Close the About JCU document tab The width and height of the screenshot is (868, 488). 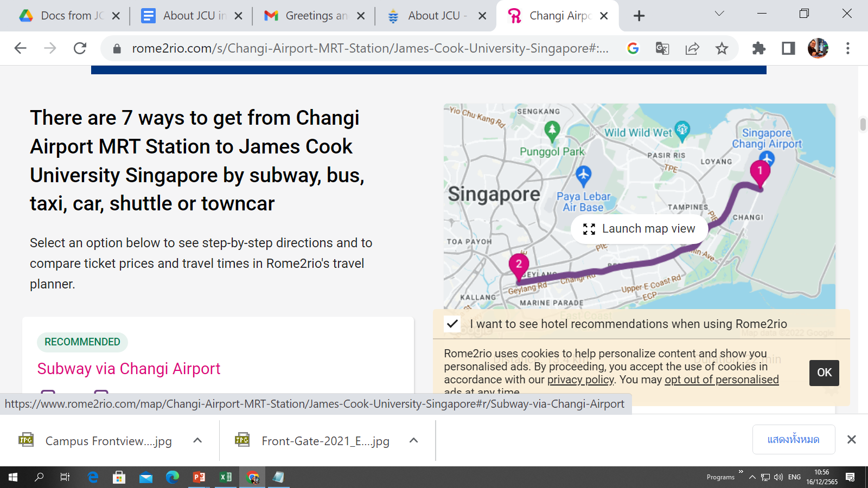(238, 16)
